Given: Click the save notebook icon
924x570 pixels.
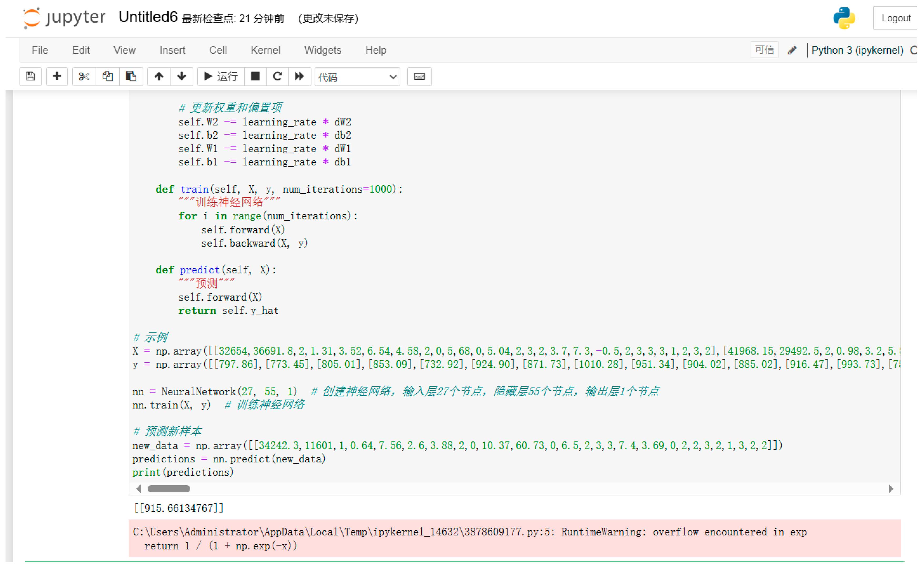Looking at the screenshot, I should click(x=31, y=77).
